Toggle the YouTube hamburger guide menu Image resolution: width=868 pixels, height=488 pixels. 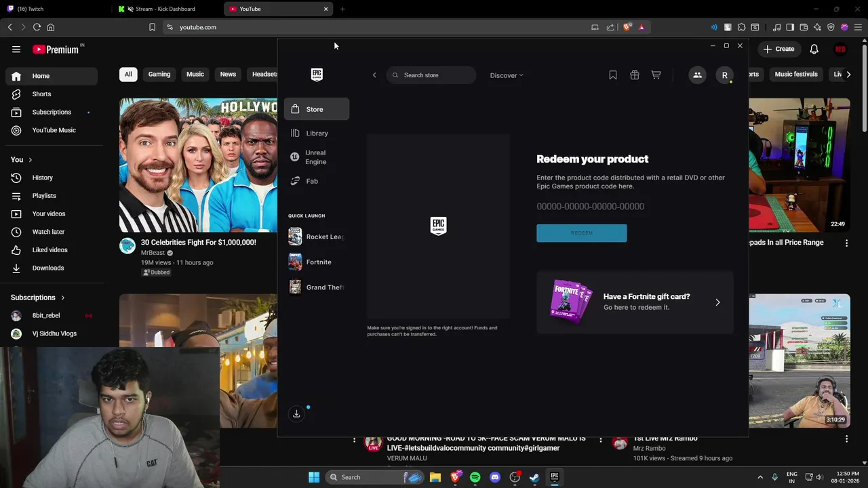point(16,49)
